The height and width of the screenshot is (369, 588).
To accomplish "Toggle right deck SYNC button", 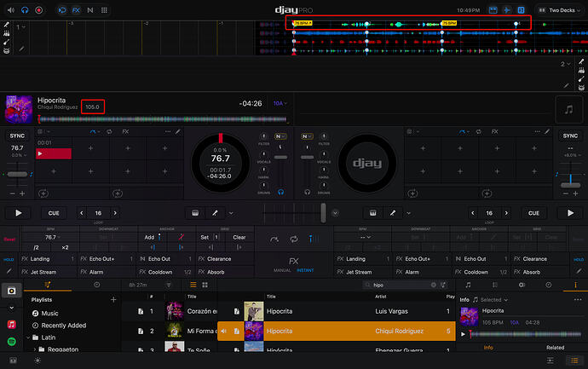I will click(x=570, y=135).
